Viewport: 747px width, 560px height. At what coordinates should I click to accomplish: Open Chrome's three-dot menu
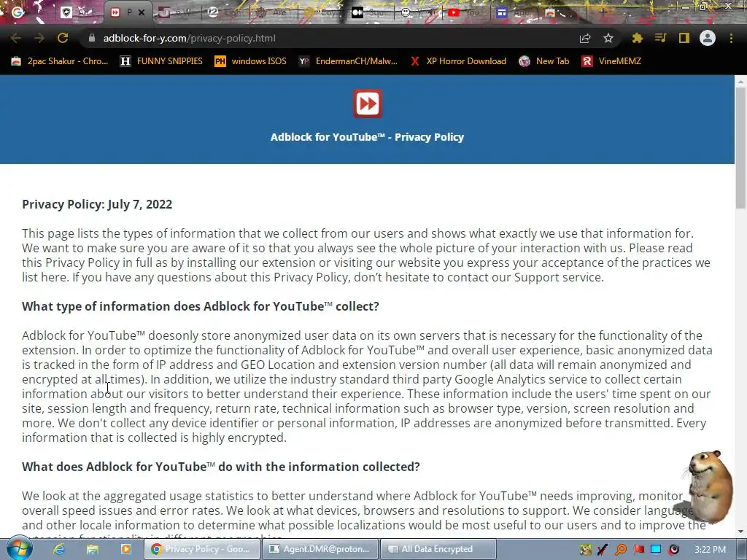pos(731,38)
